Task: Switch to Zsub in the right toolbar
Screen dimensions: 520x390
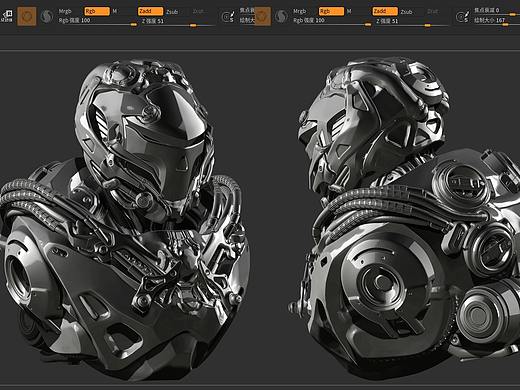Action: [x=406, y=12]
